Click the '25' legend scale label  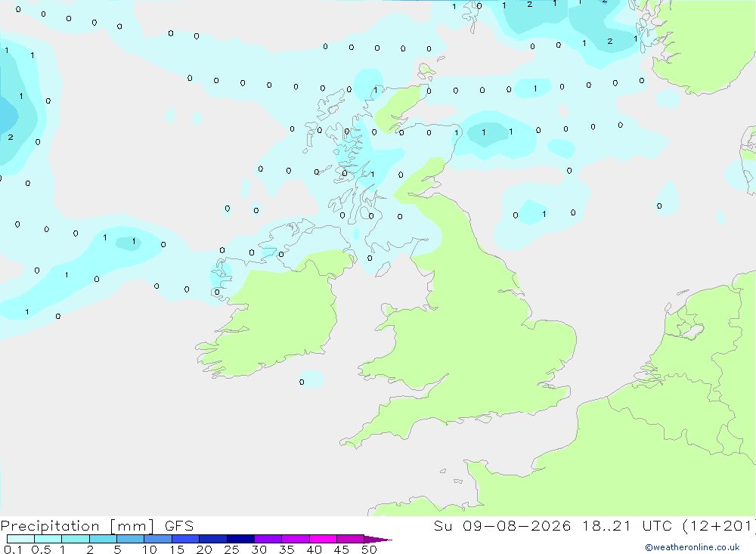[231, 549]
